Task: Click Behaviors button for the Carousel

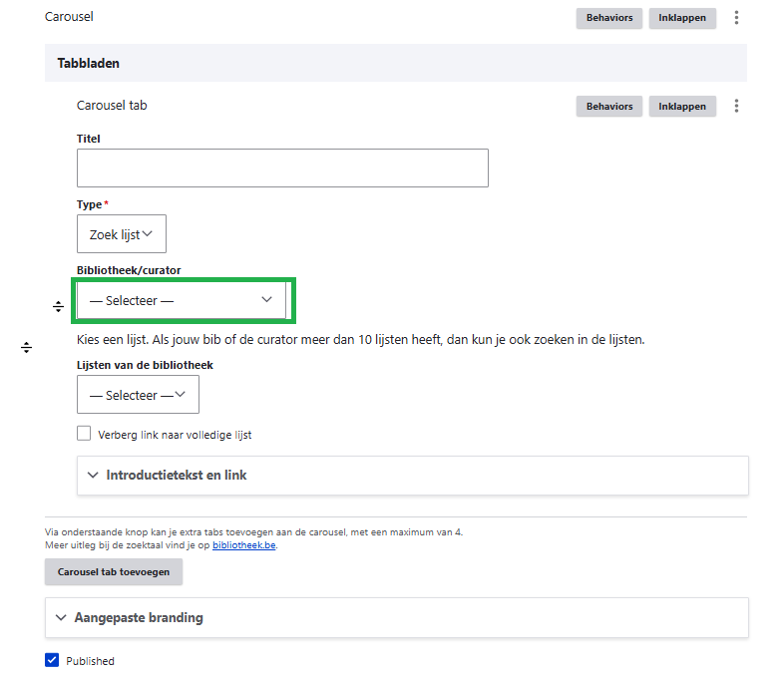Action: pyautogui.click(x=608, y=18)
